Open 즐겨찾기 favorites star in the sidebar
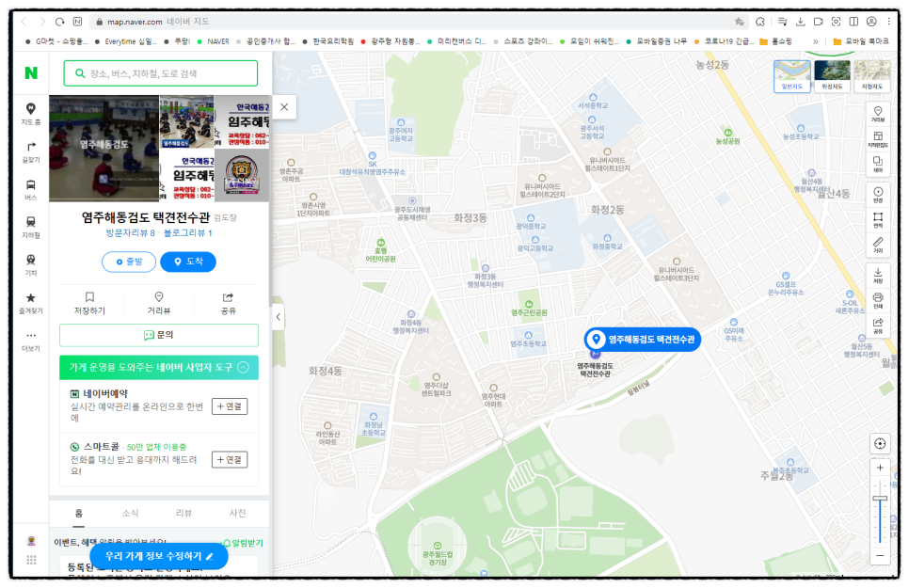 click(x=31, y=303)
